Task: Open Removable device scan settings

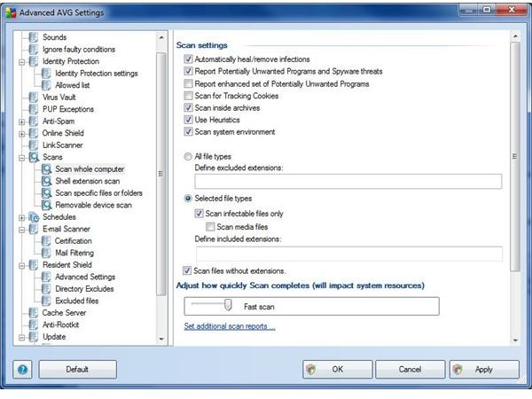Action: point(93,205)
